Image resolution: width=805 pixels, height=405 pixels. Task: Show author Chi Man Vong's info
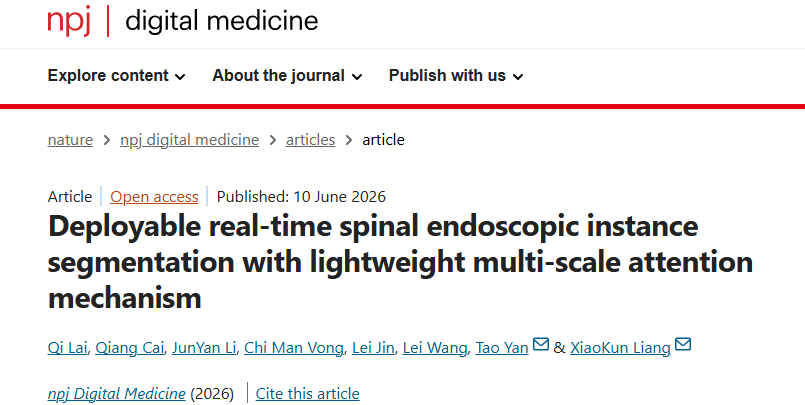[294, 348]
